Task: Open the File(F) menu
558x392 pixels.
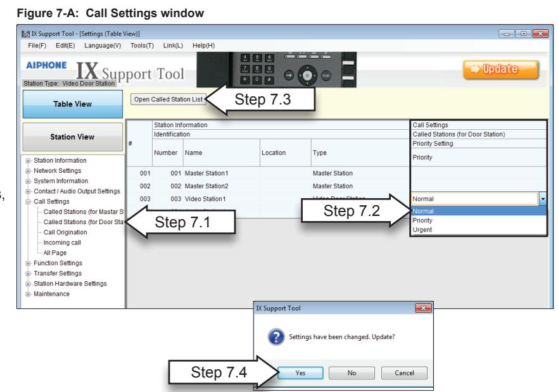Action: pyautogui.click(x=37, y=46)
